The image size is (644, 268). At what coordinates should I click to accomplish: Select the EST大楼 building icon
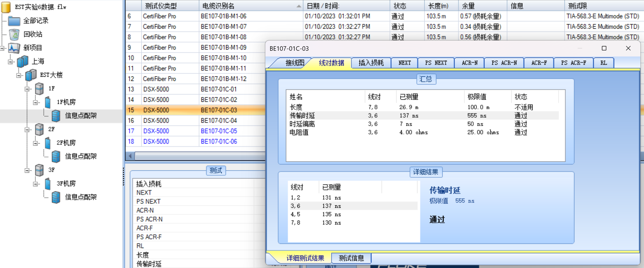pos(31,75)
